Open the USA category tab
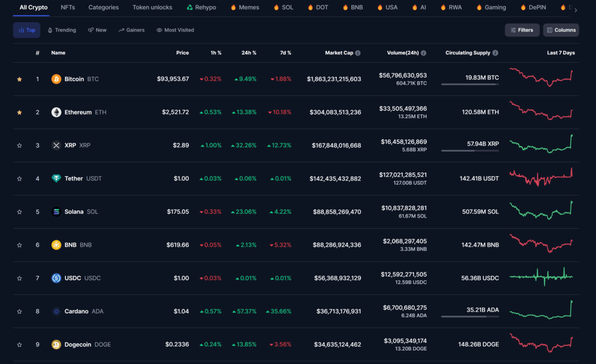 click(x=387, y=7)
